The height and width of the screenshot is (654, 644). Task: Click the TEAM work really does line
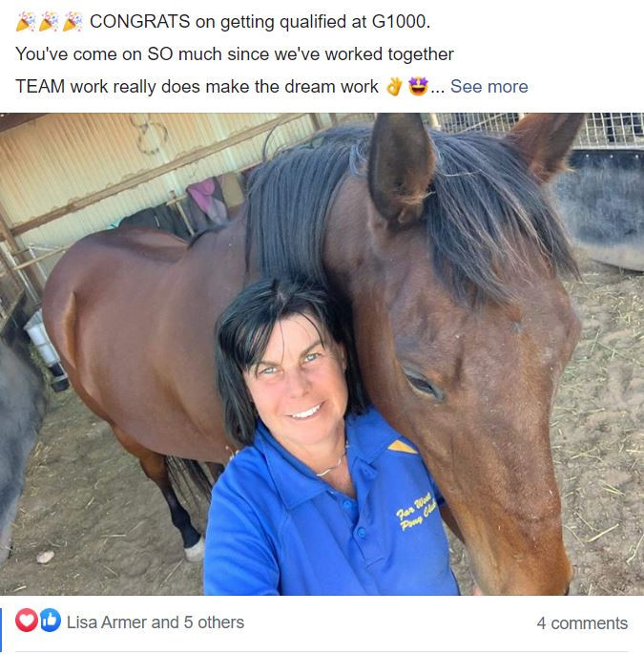197,87
